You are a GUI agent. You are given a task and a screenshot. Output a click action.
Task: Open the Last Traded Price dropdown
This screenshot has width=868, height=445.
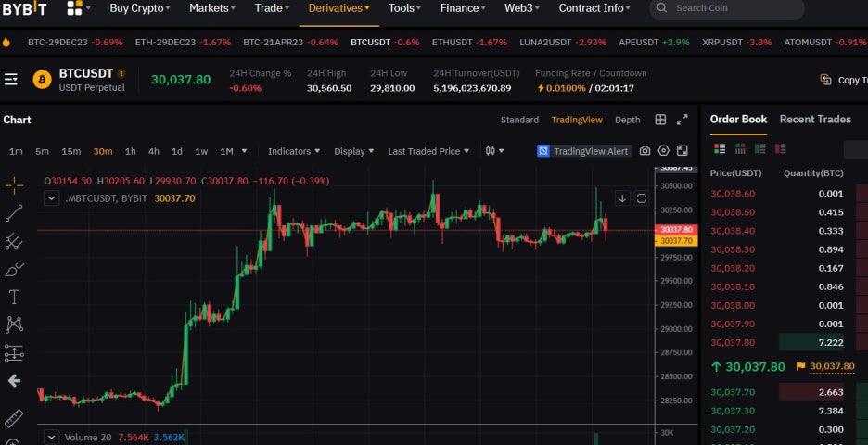(x=428, y=151)
